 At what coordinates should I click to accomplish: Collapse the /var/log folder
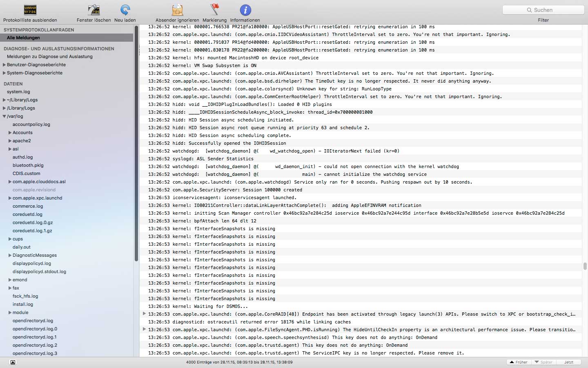4,116
